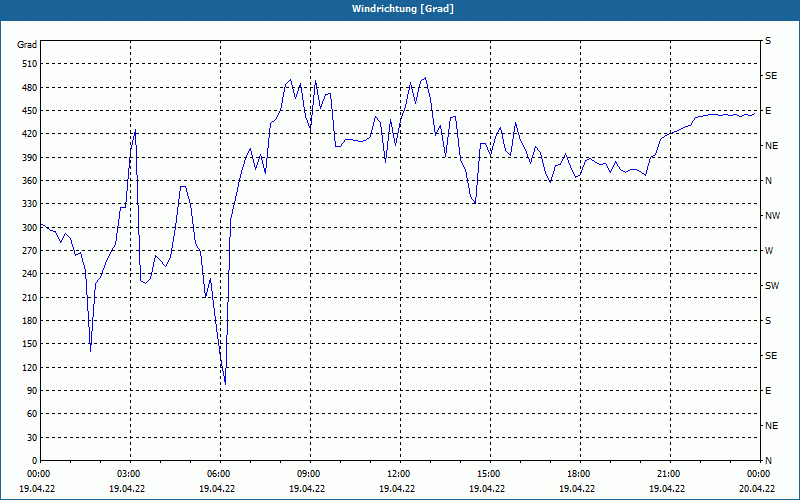
Task: Pick the SE compass label level with 480
Action: point(771,76)
